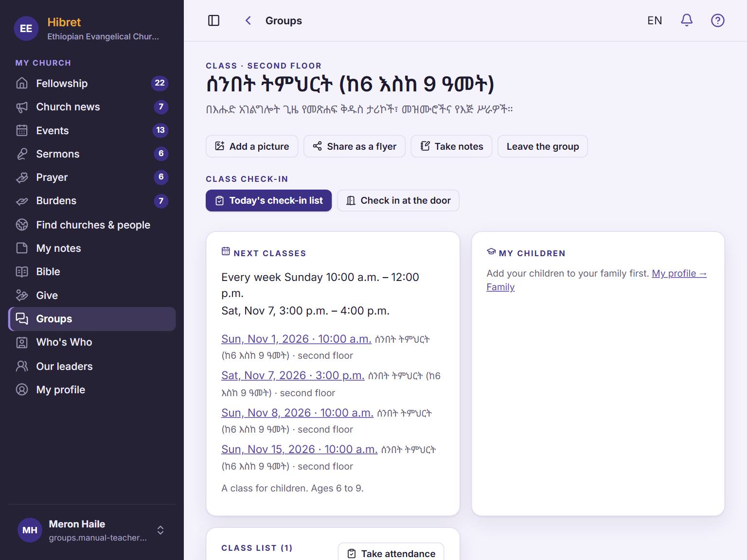Open Fellowship in the sidebar
Image resolution: width=747 pixels, height=560 pixels.
tap(92, 83)
